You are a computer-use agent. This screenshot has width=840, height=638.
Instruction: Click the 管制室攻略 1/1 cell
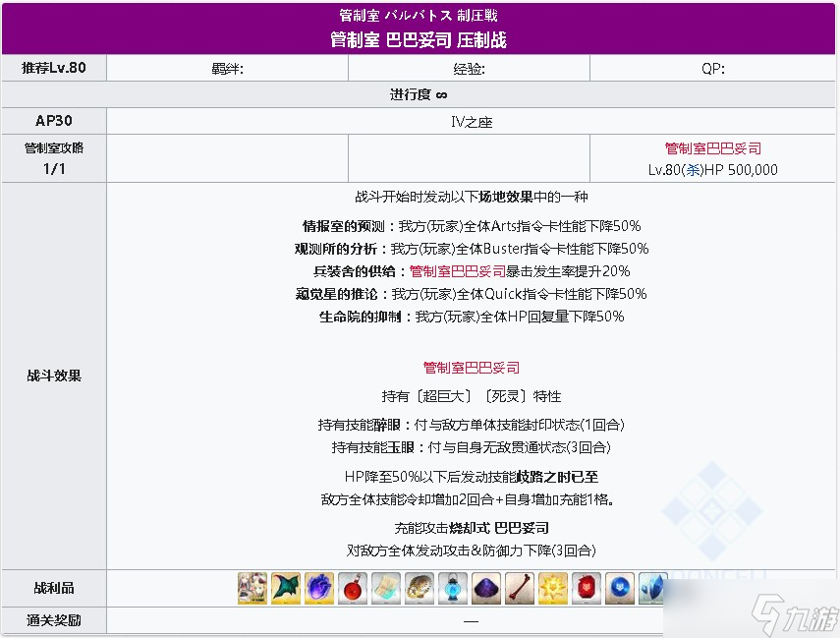[x=54, y=158]
